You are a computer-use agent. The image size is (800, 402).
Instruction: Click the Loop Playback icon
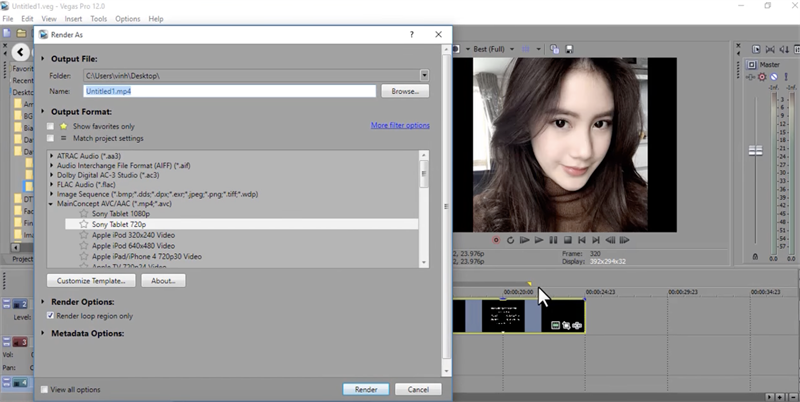tap(510, 240)
